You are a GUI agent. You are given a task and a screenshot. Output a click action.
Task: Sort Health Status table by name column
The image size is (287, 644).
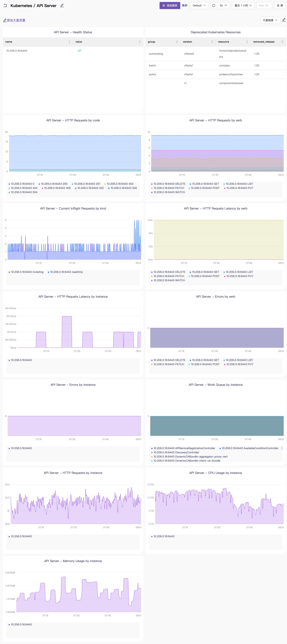coord(69,42)
